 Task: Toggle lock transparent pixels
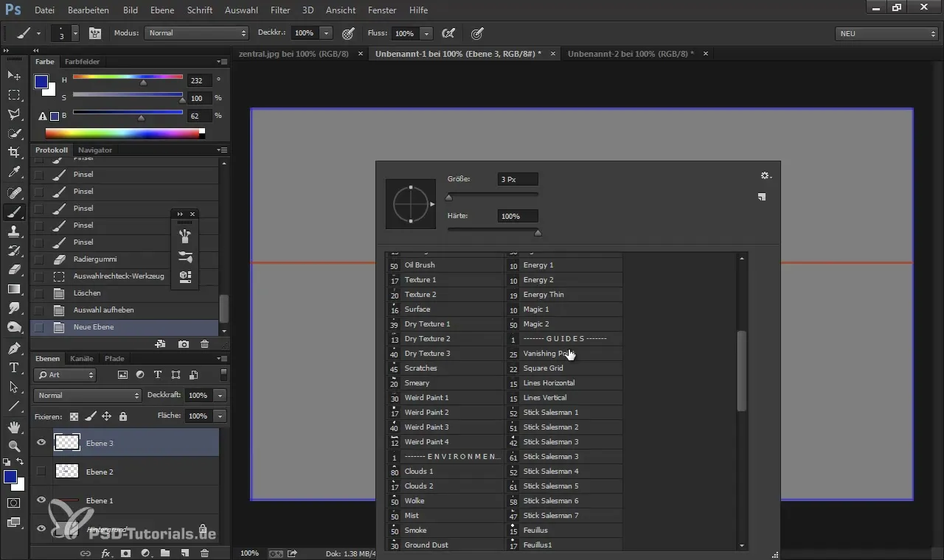(74, 416)
